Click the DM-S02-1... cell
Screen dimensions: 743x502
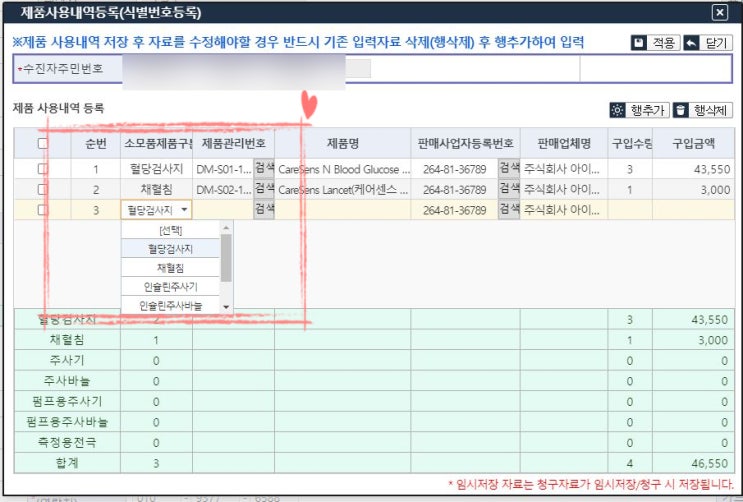pos(223,190)
